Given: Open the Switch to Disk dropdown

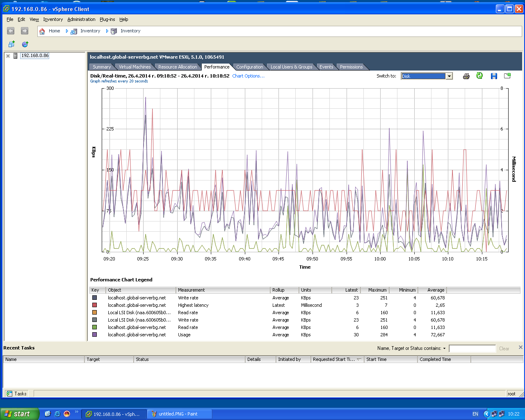Looking at the screenshot, I should click(x=449, y=76).
